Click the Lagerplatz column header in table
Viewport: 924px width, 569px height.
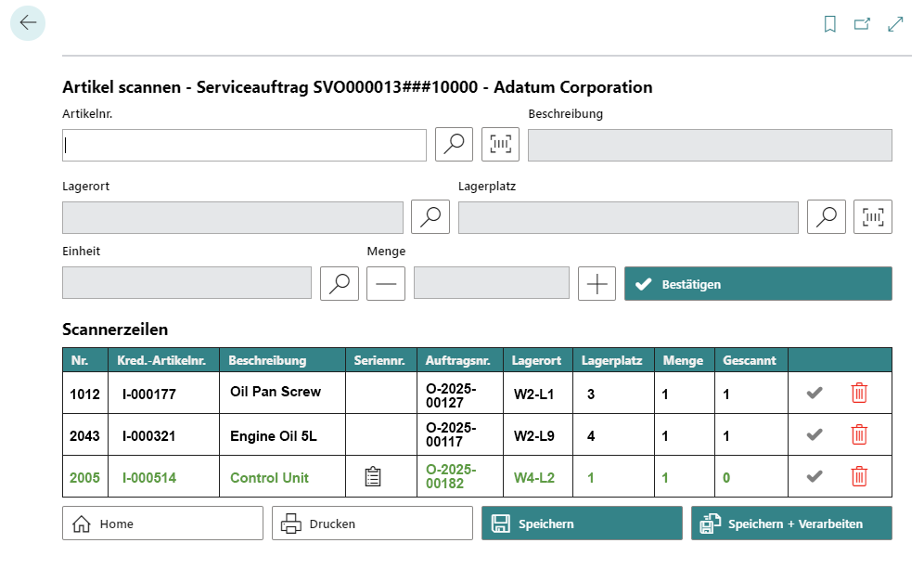pos(611,360)
